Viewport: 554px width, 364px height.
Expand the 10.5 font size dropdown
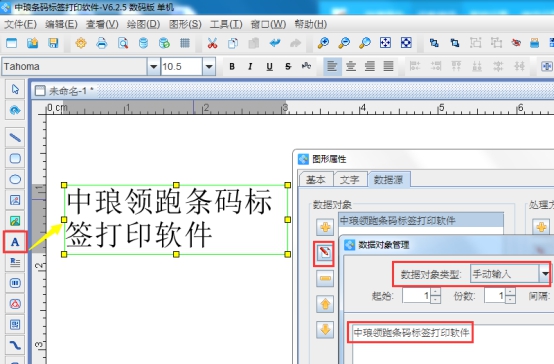pyautogui.click(x=209, y=66)
